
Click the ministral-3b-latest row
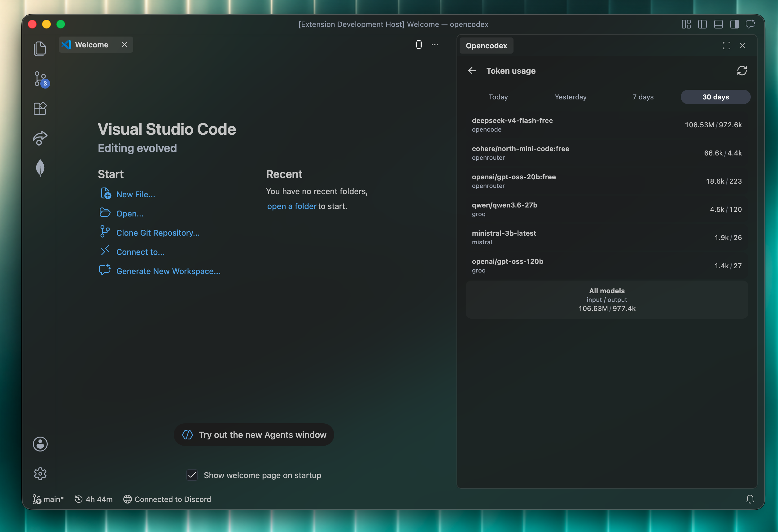click(607, 238)
